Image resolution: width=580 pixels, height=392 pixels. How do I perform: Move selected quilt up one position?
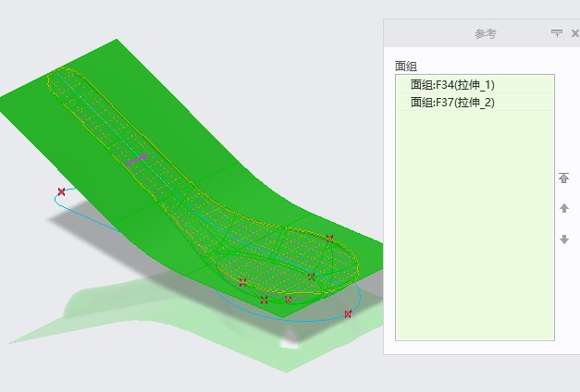[x=563, y=208]
